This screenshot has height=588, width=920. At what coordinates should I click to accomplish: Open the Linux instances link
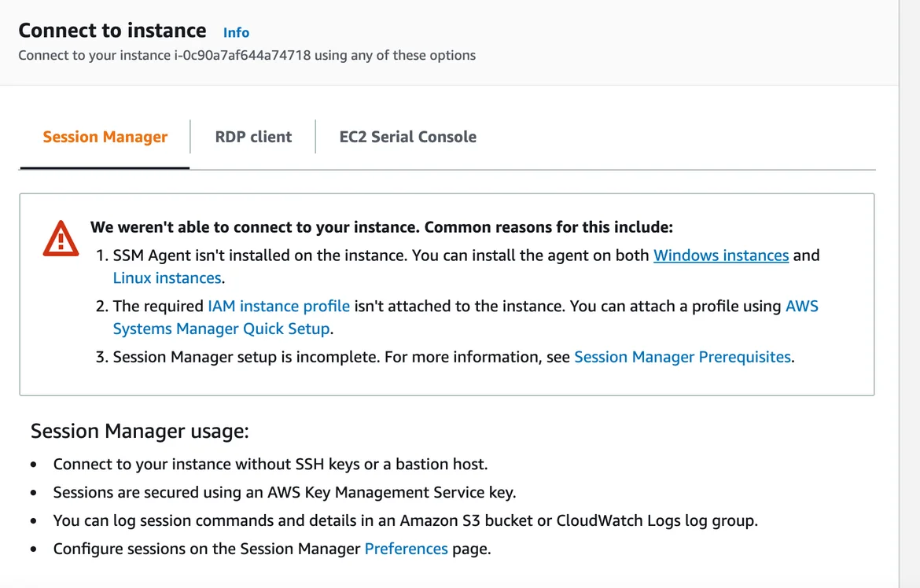(x=167, y=278)
